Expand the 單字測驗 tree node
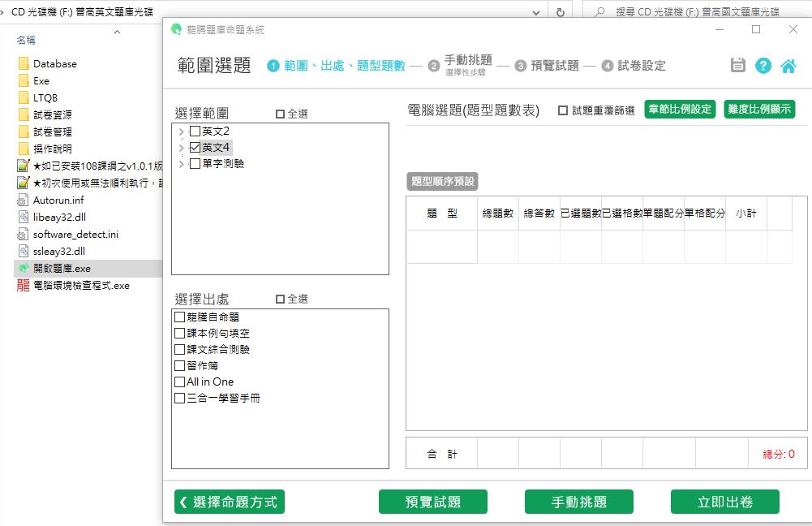Screen dimensions: 812x526 click(180, 164)
